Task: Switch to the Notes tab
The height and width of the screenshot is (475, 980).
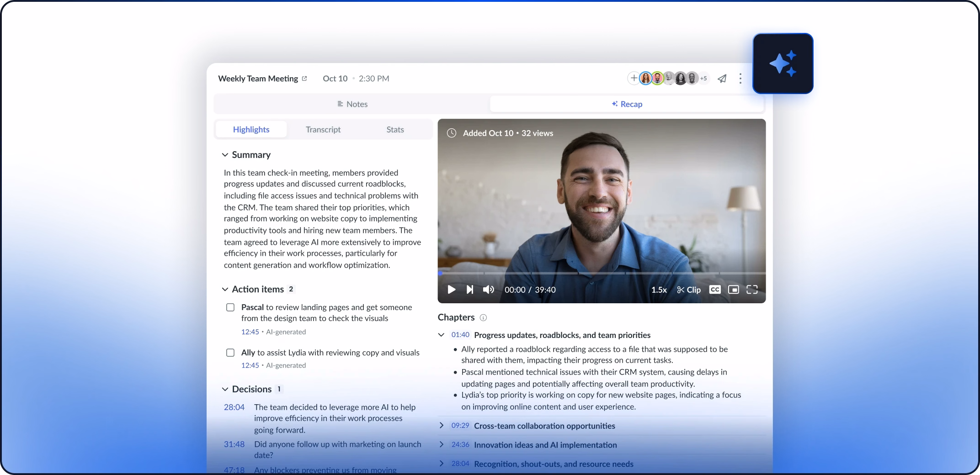Action: (x=352, y=104)
